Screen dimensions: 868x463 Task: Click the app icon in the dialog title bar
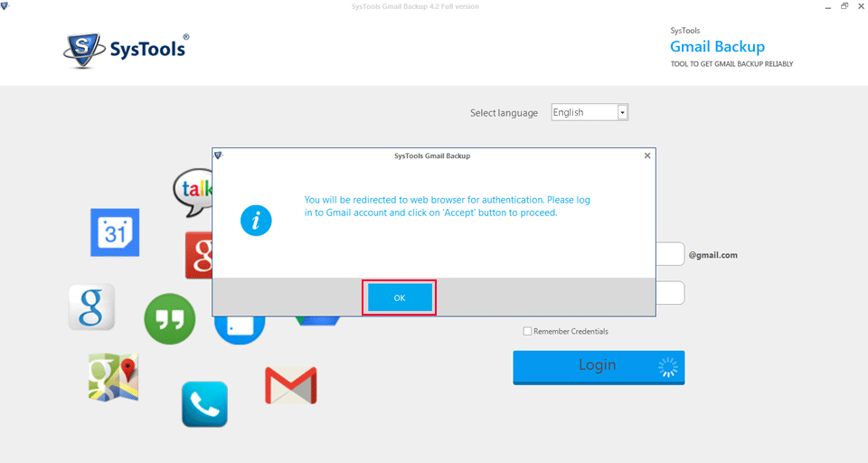pos(218,156)
